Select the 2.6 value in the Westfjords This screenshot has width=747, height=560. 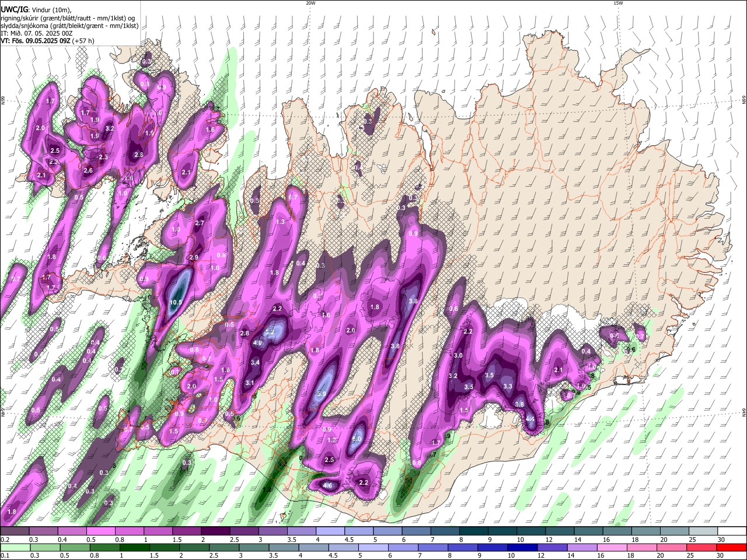point(88,170)
